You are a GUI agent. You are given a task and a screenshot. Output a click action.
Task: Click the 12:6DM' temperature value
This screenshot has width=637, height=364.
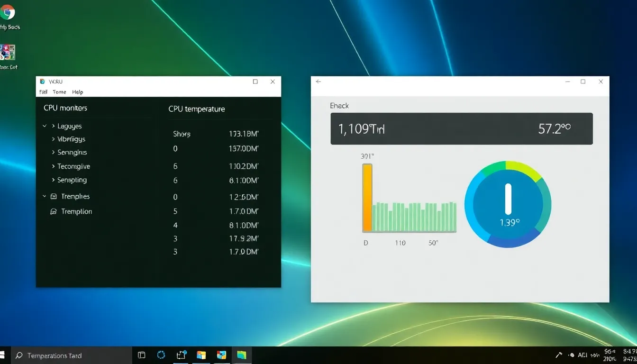244,197
